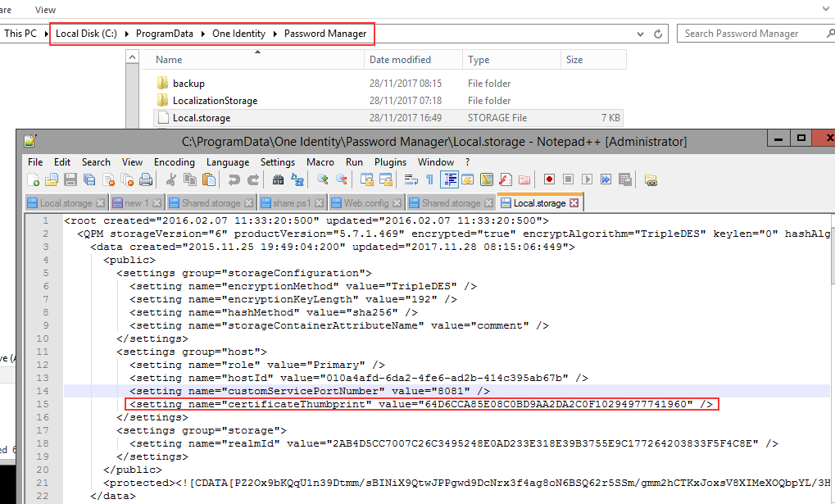Click the Copy toolbar icon

point(190,179)
